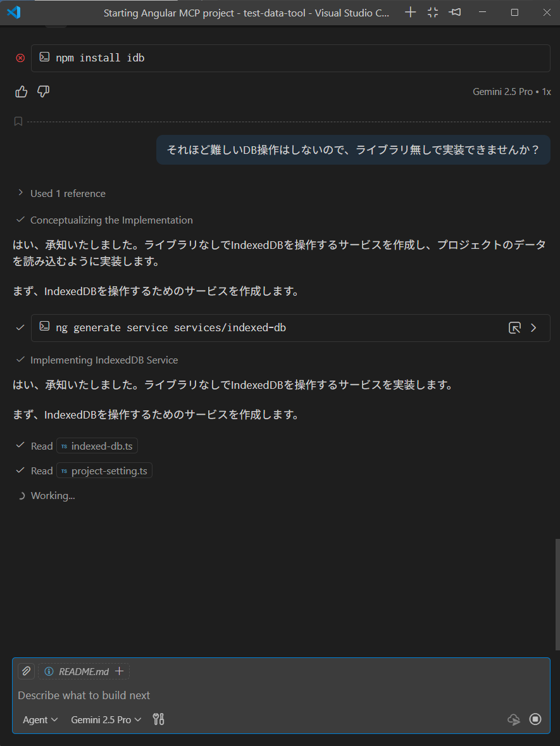Run the ng generate command via the chevron
Image resolution: width=560 pixels, height=746 pixels.
pos(533,327)
